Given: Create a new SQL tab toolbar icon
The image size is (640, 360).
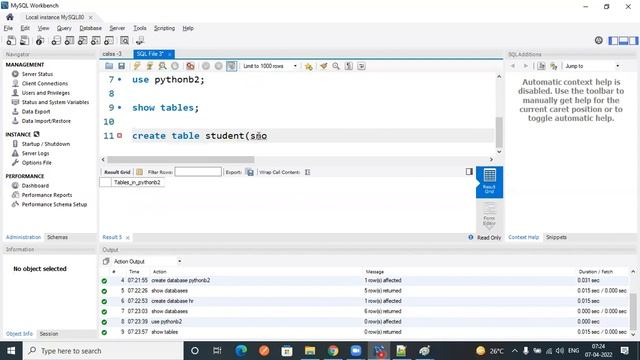Looking at the screenshot, I should tap(11, 40).
